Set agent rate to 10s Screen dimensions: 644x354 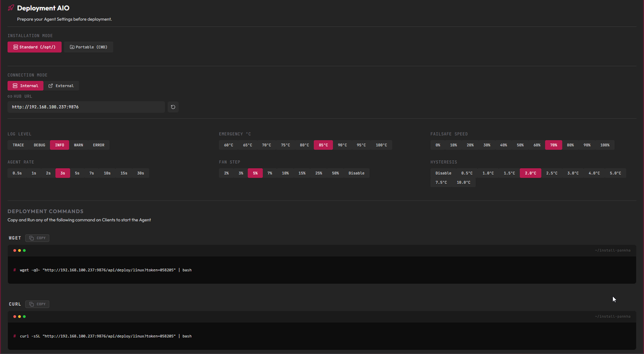click(x=107, y=173)
